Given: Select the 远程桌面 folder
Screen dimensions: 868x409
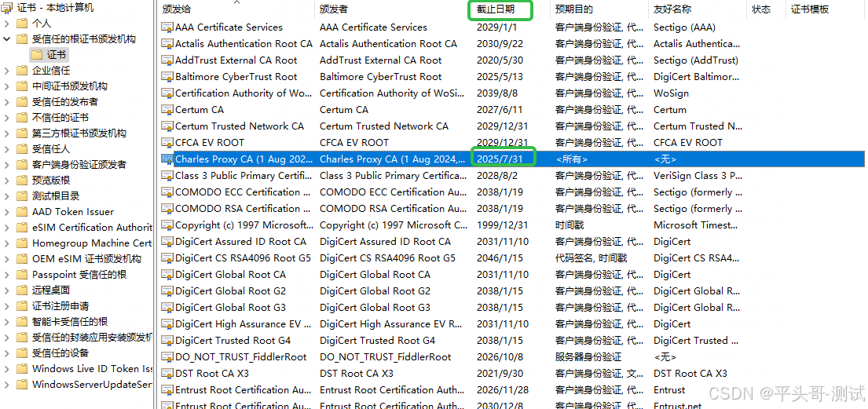Looking at the screenshot, I should [x=51, y=290].
